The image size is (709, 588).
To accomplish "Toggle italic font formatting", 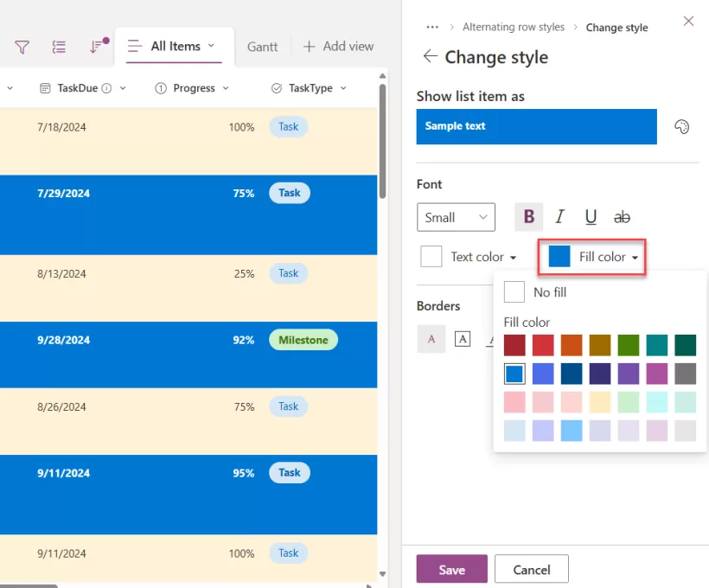I will pos(559,217).
